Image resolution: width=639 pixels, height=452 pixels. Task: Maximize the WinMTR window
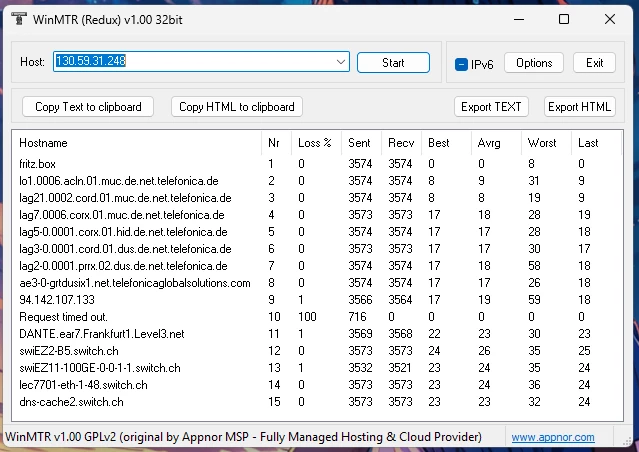click(x=564, y=19)
